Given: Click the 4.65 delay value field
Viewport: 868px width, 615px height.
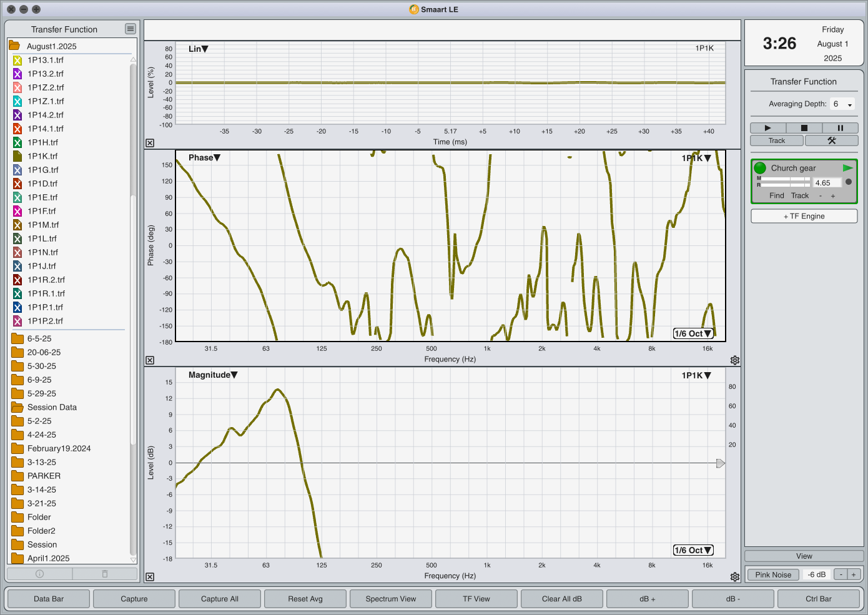Looking at the screenshot, I should [x=827, y=183].
